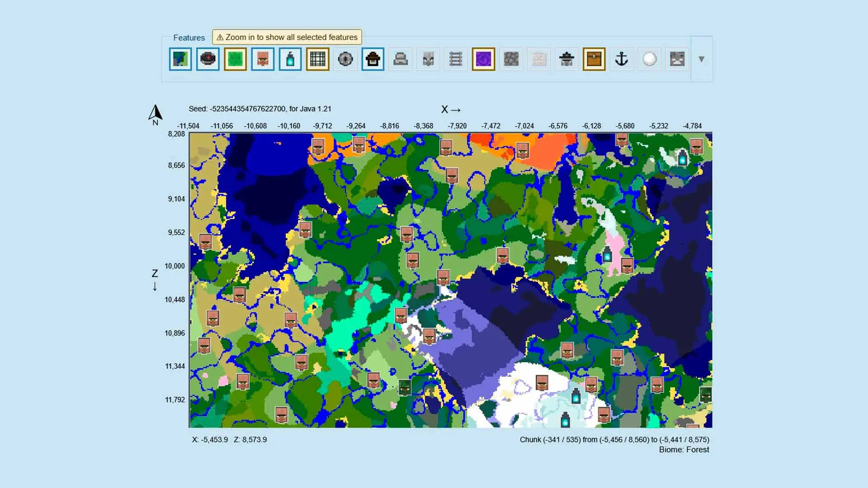This screenshot has width=868, height=488.
Task: Click the -11,504 X-axis label
Action: (x=188, y=126)
